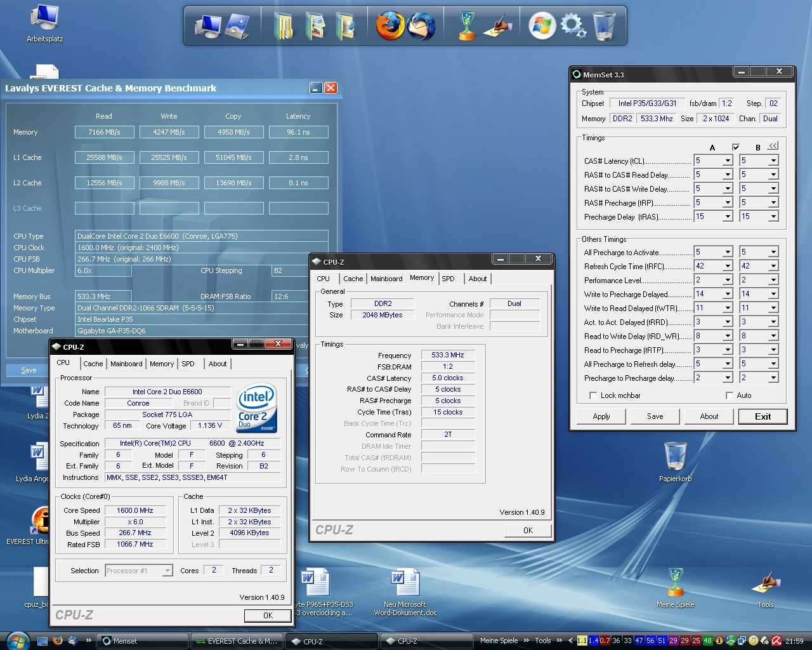Open the pictures folder icon in the dock
812x650 pixels.
[315, 26]
